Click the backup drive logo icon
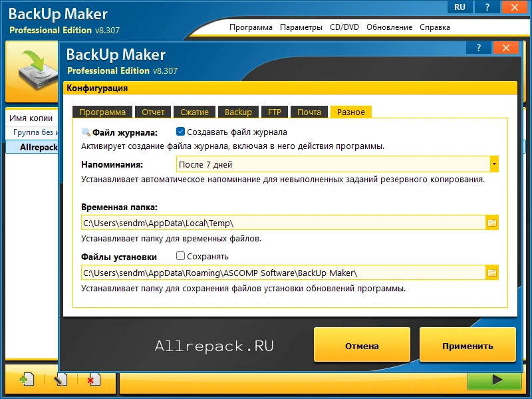Image resolution: width=532 pixels, height=399 pixels. click(x=37, y=72)
